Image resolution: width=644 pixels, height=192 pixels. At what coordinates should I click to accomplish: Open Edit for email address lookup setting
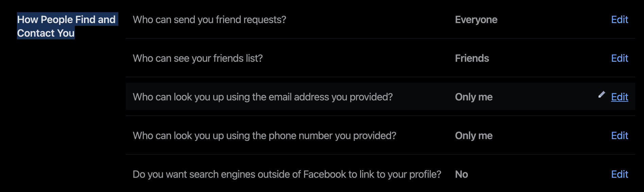click(x=620, y=97)
